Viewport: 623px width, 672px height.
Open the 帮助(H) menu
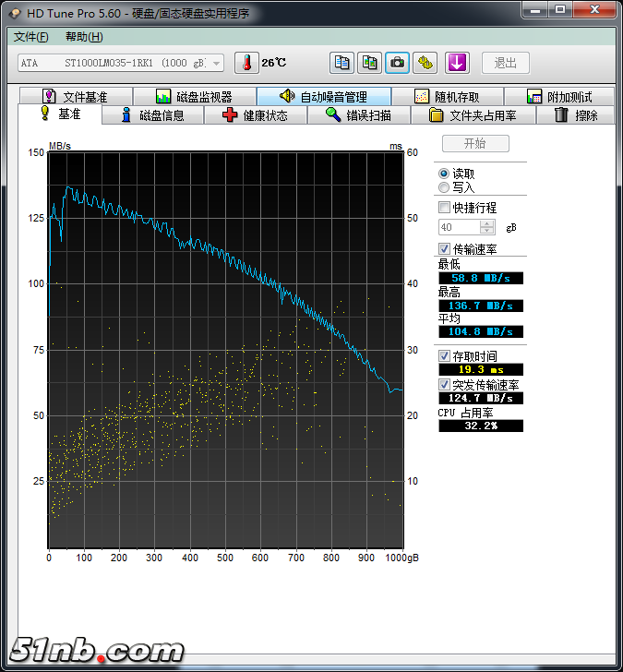[x=84, y=37]
